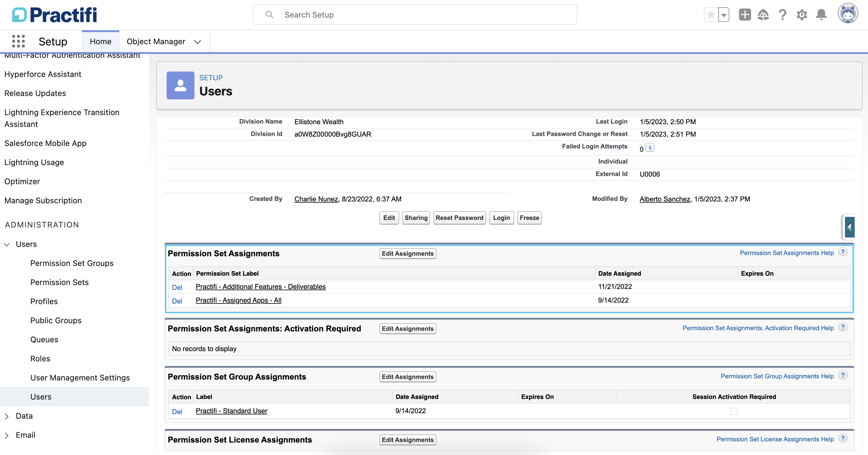Delete Practifi - Standard User group assignment
This screenshot has width=868, height=455.
tap(177, 411)
